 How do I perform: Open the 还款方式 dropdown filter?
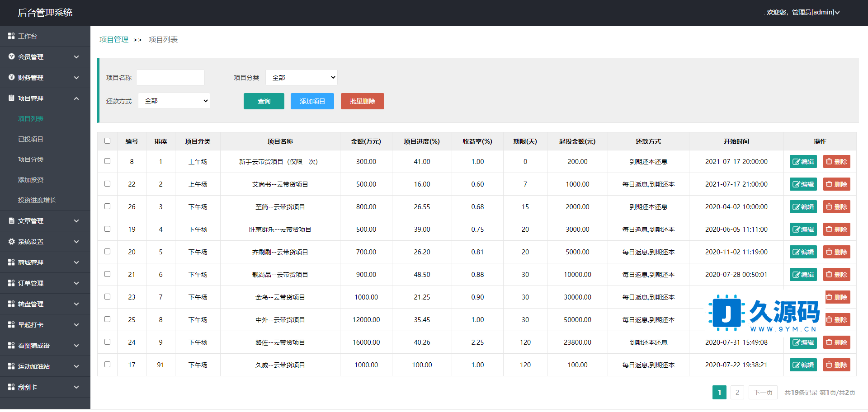pos(174,101)
